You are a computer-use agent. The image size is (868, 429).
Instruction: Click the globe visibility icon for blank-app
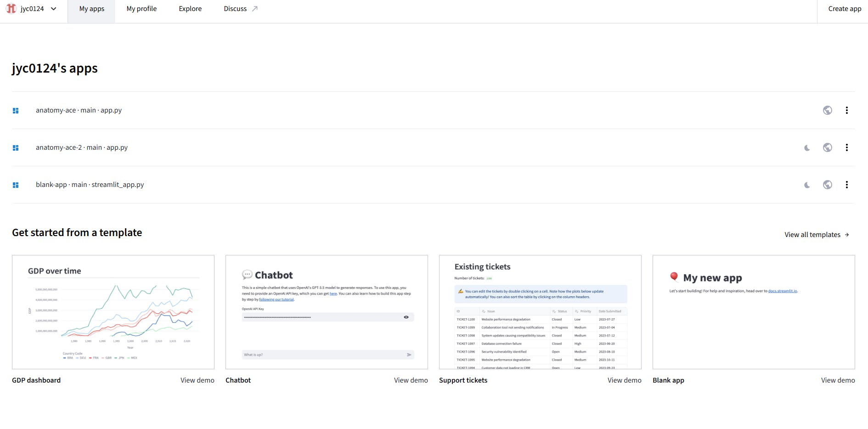click(x=828, y=185)
